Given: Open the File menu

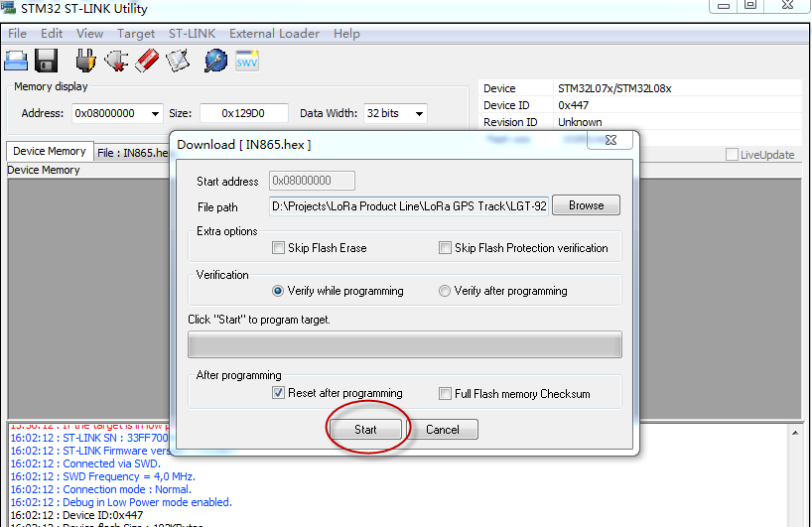Looking at the screenshot, I should pyautogui.click(x=17, y=33).
